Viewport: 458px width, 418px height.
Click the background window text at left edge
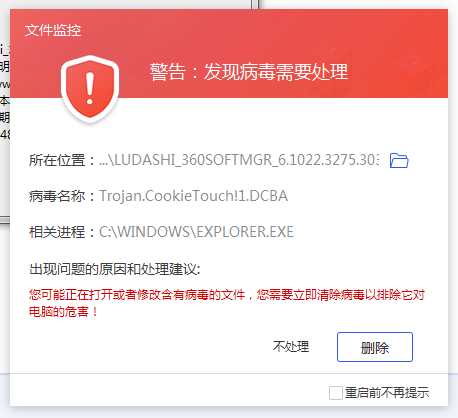5,92
